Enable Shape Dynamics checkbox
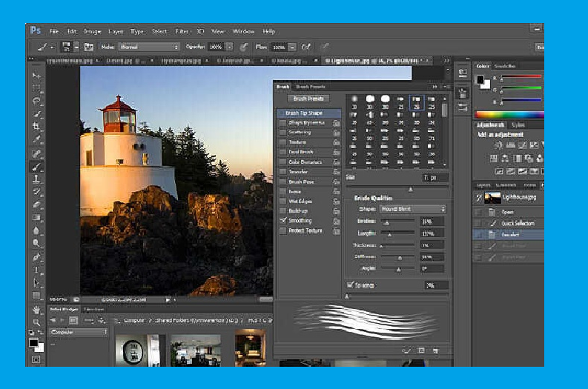588x389 pixels. click(x=283, y=123)
